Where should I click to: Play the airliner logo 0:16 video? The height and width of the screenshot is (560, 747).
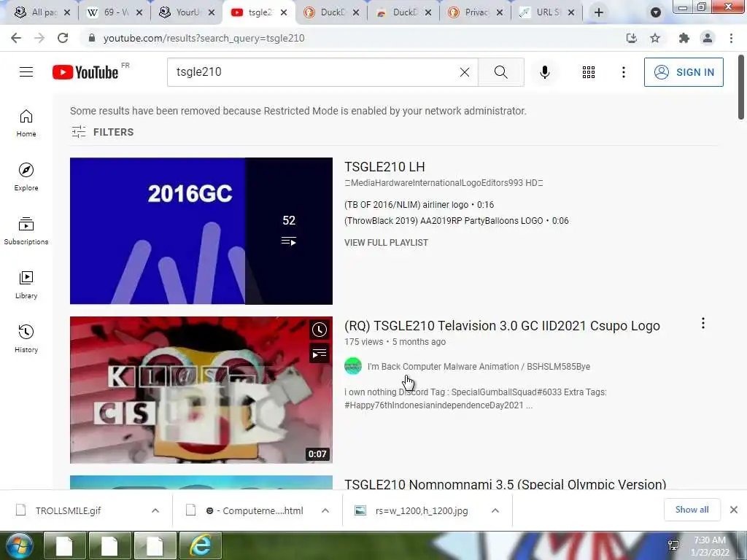[419, 205]
